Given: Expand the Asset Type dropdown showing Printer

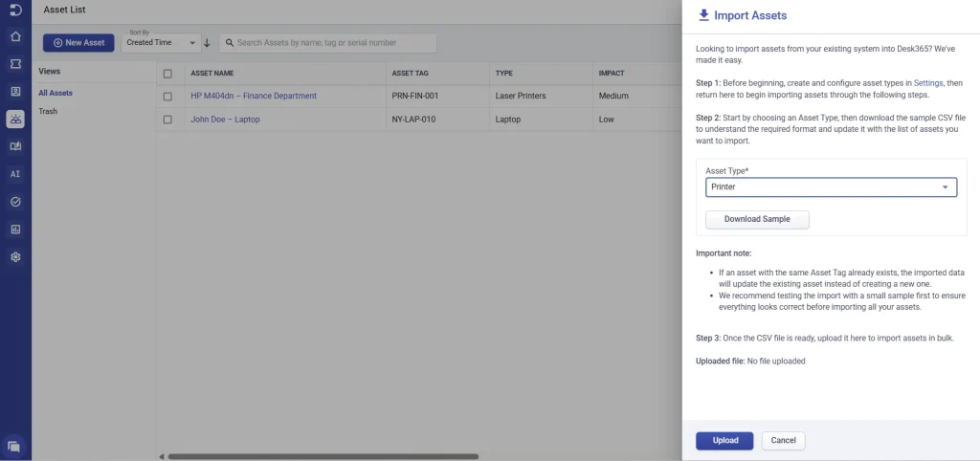Looking at the screenshot, I should (830, 187).
